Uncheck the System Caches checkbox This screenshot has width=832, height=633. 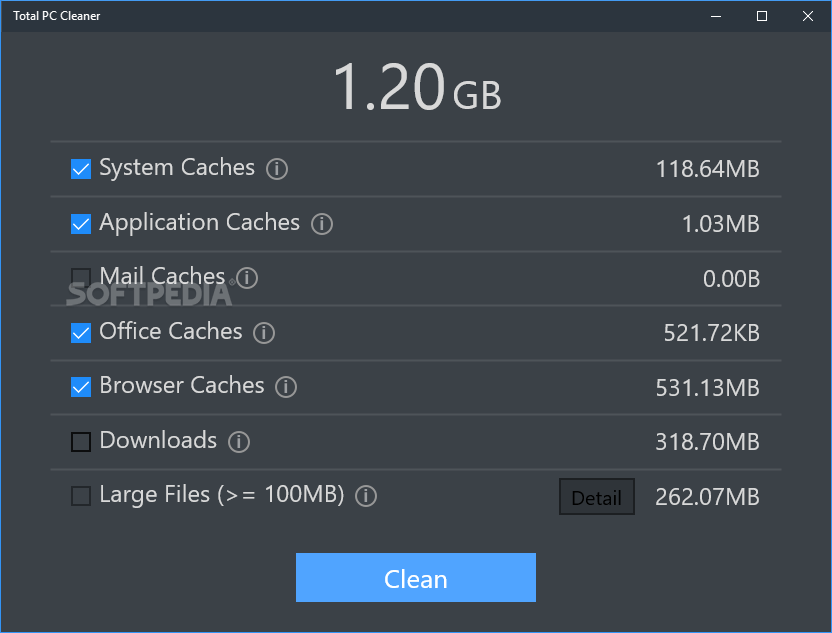pyautogui.click(x=80, y=169)
